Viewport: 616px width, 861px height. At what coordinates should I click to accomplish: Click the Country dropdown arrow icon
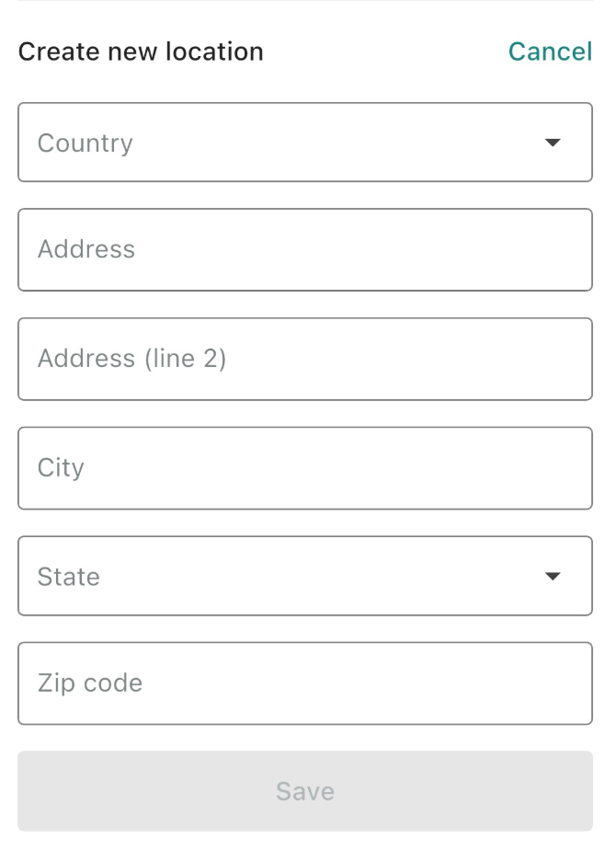(553, 143)
